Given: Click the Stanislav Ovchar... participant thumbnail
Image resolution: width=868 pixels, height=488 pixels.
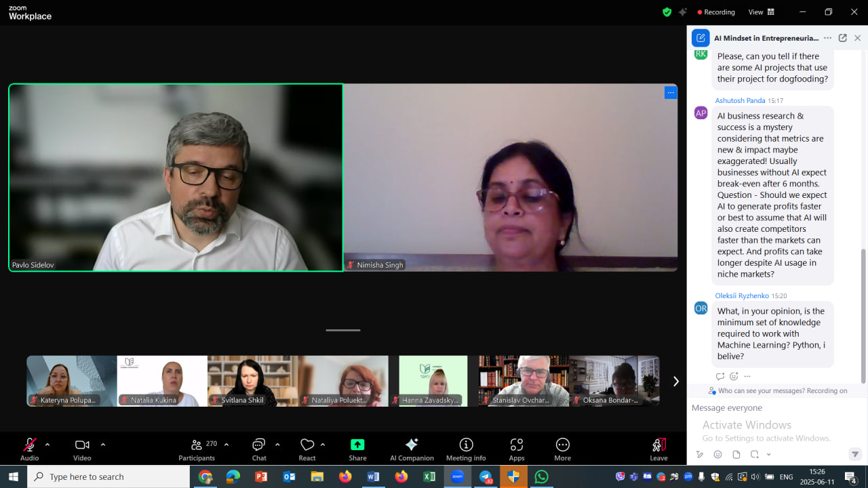Looking at the screenshot, I should tap(524, 381).
